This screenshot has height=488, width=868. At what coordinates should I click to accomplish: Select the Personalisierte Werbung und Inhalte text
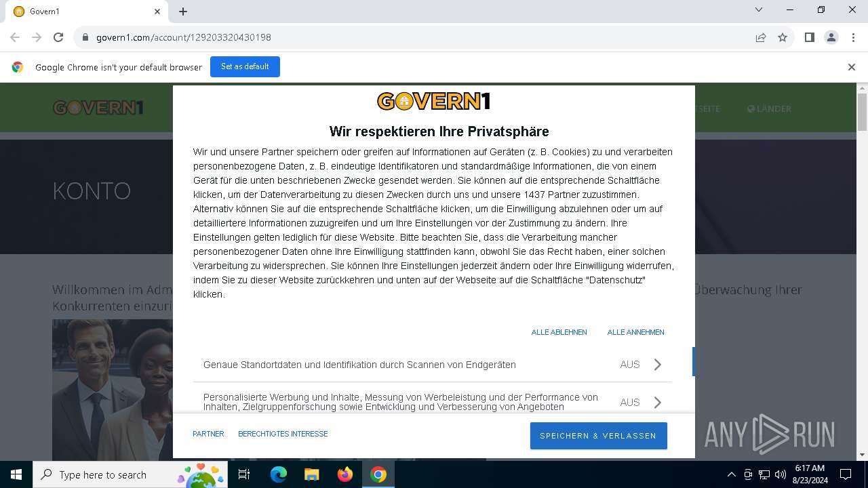(x=401, y=402)
